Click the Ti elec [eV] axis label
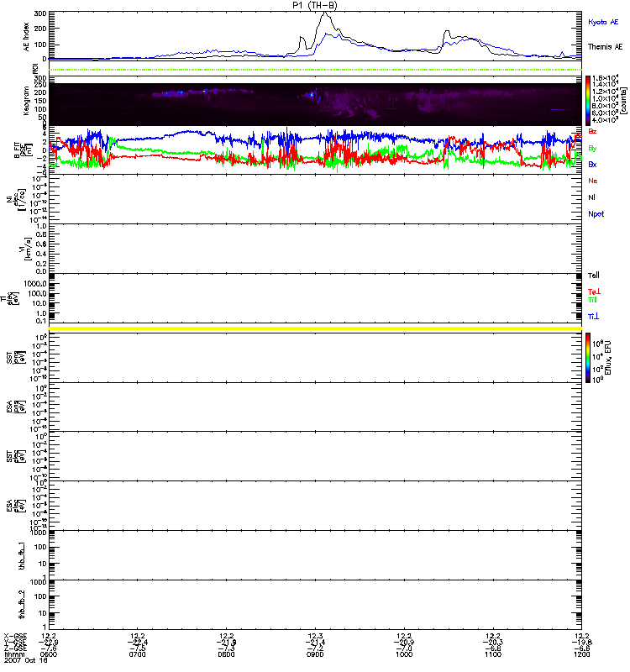The width and height of the screenshot is (630, 672). click(11, 298)
